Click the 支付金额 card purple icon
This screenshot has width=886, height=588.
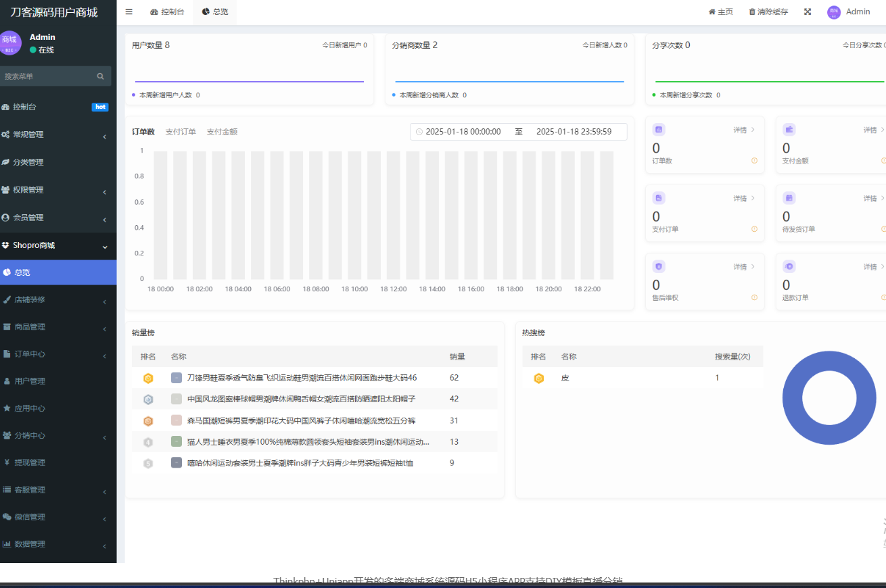coord(789,129)
